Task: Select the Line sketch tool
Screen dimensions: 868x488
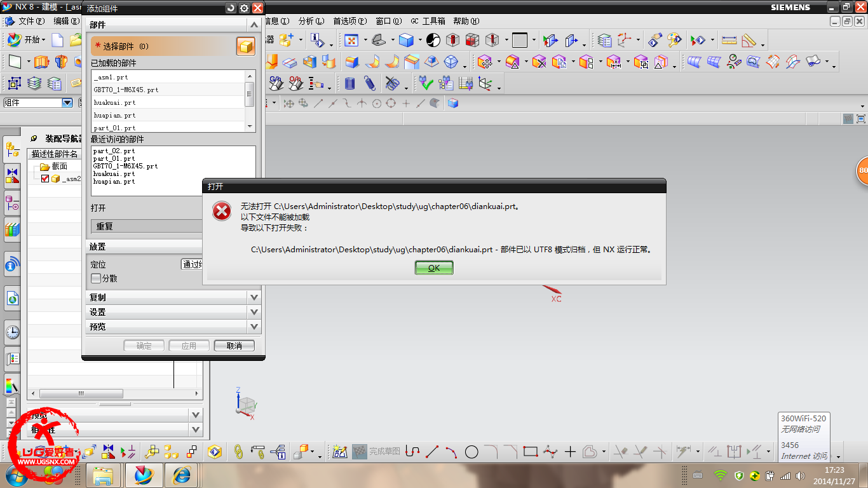Action: tap(432, 452)
